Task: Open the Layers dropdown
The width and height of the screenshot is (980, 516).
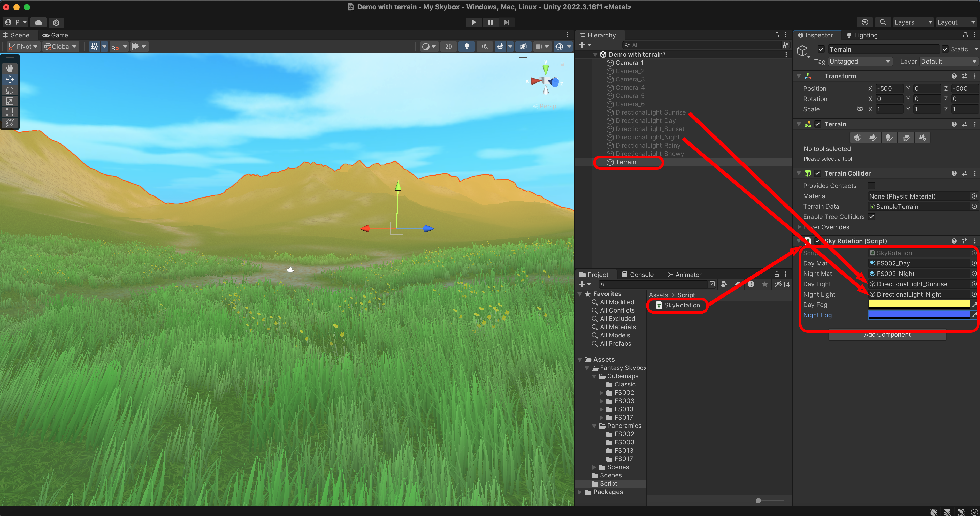Action: tap(912, 22)
